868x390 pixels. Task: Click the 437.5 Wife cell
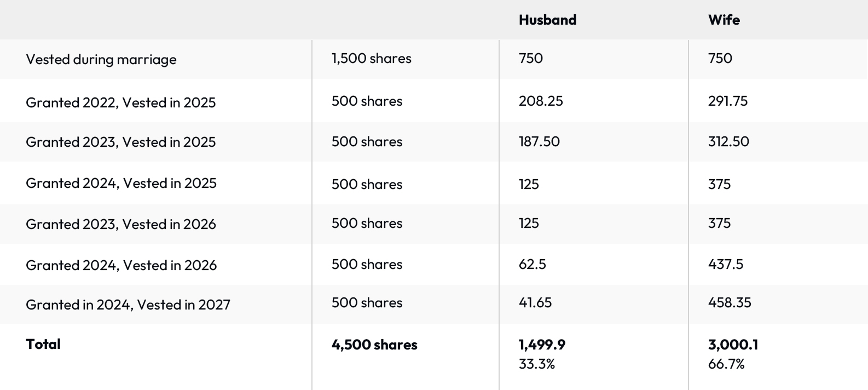click(725, 265)
